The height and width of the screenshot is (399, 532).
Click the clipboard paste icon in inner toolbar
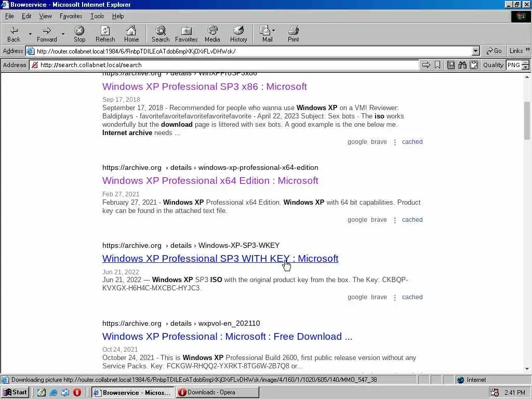click(x=474, y=65)
